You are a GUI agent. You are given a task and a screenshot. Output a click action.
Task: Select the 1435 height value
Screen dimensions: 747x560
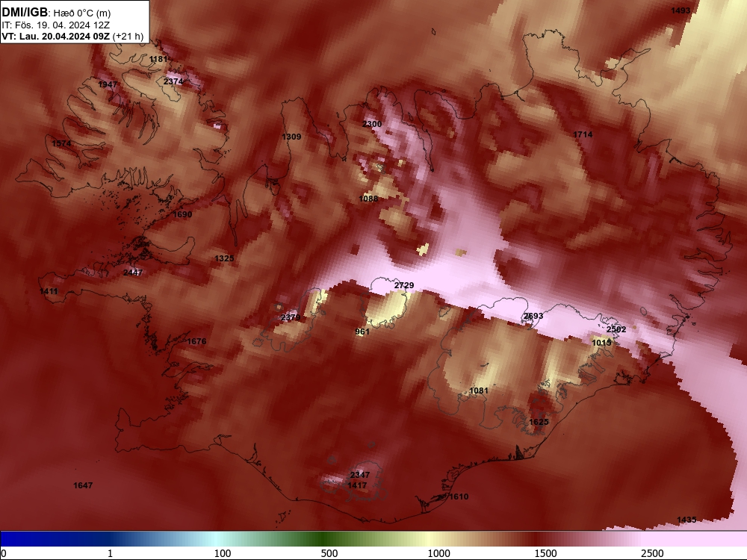click(x=686, y=520)
